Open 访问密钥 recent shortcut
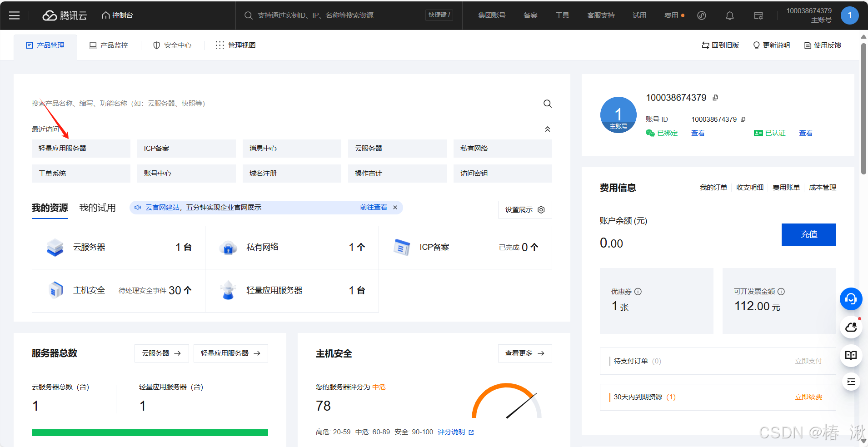Image resolution: width=868 pixels, height=447 pixels. coord(503,174)
